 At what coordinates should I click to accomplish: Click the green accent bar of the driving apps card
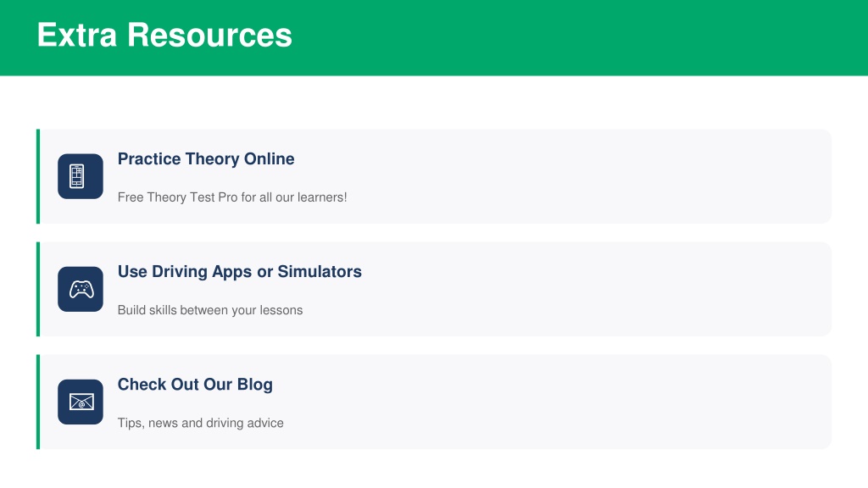pos(38,289)
